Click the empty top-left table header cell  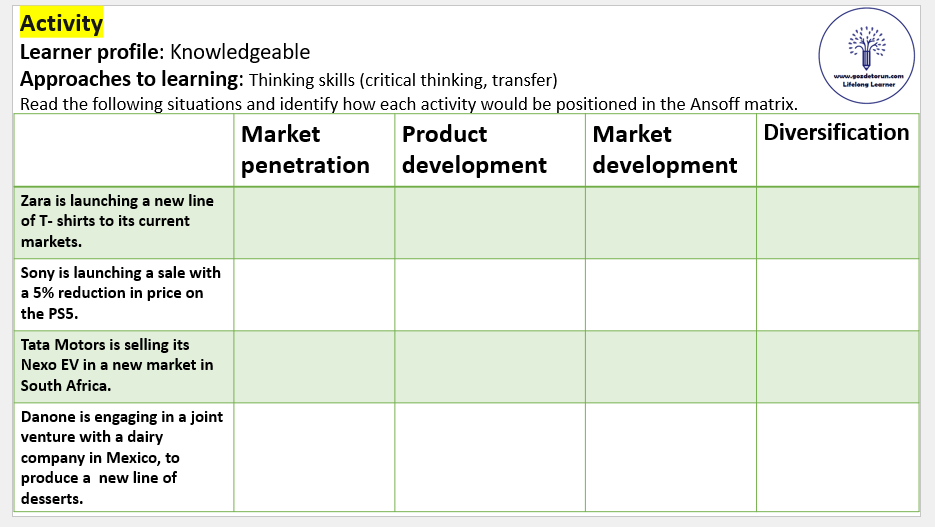coord(124,150)
